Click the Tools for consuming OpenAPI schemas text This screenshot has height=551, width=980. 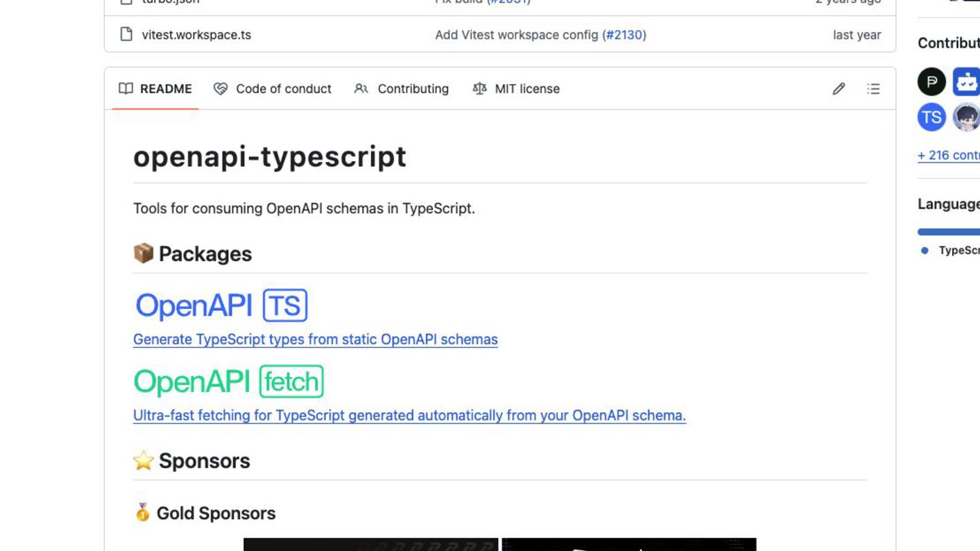click(304, 208)
